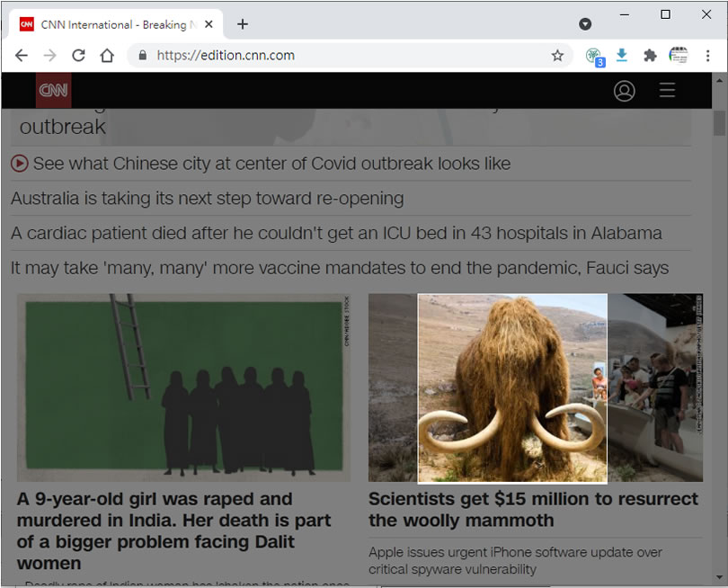Minimize the browser window

pos(625,15)
